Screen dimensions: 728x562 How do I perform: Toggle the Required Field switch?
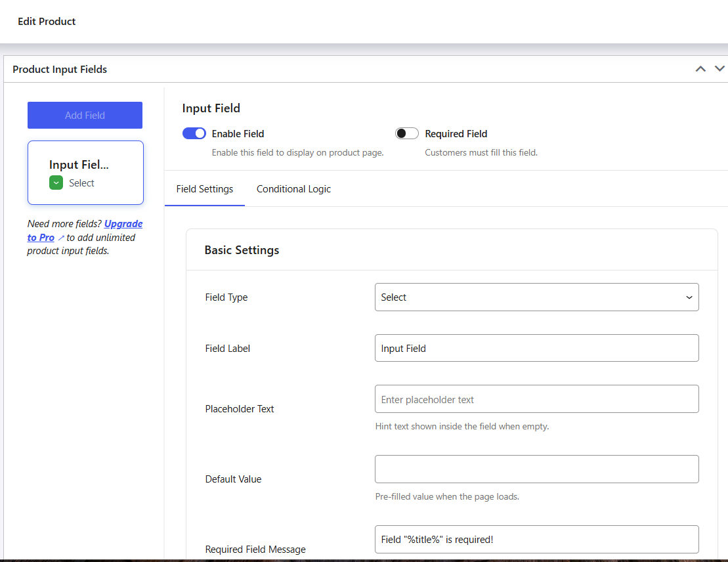coord(407,134)
